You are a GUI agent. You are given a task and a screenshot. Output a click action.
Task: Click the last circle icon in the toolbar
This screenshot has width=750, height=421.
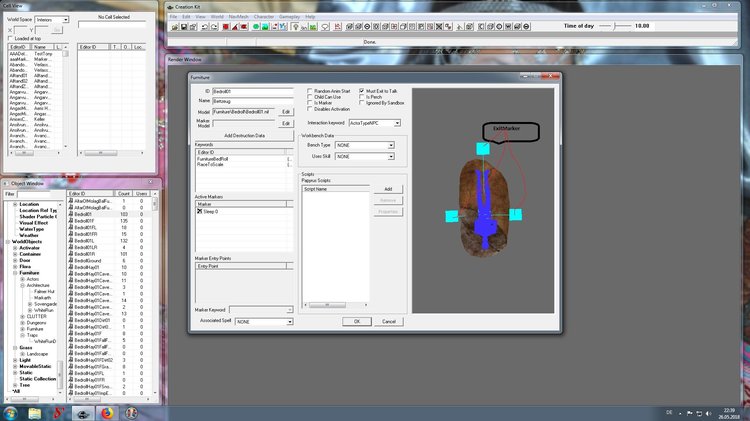pos(526,27)
